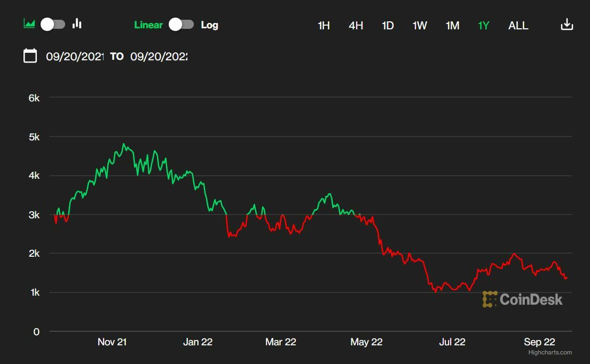Choose the Linear scale label
The width and height of the screenshot is (590, 364).
pyautogui.click(x=148, y=25)
